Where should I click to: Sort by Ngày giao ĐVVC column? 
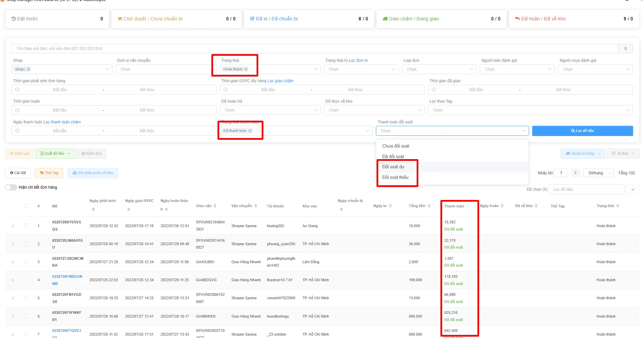(128, 209)
